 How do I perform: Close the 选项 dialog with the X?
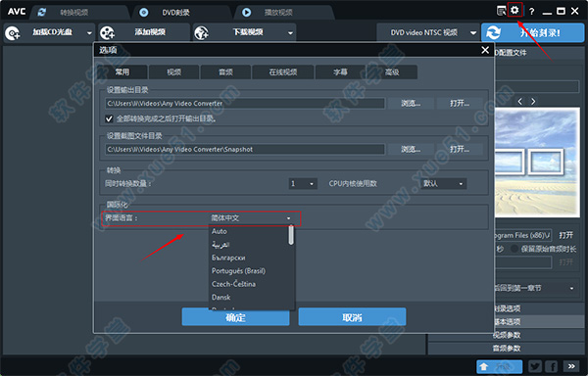[x=485, y=50]
